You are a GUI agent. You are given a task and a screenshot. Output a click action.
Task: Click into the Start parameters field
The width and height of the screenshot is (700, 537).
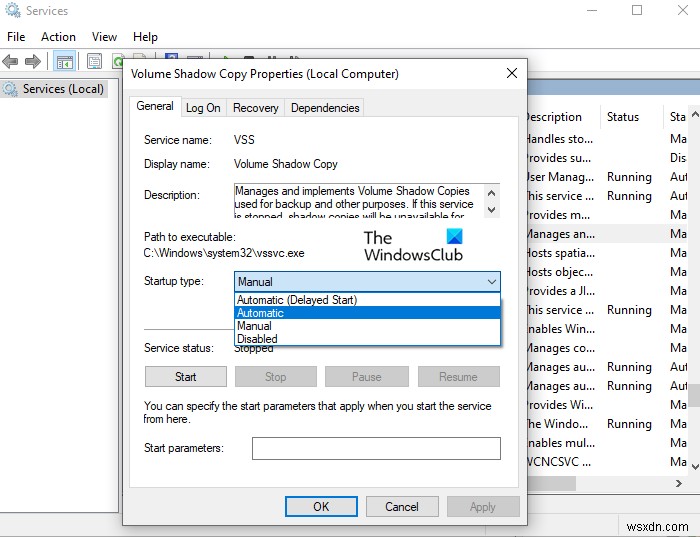[x=375, y=449]
